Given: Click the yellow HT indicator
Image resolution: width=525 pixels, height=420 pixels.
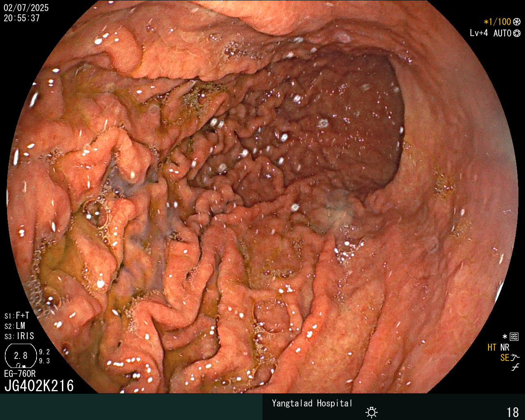Looking at the screenshot, I should [492, 347].
